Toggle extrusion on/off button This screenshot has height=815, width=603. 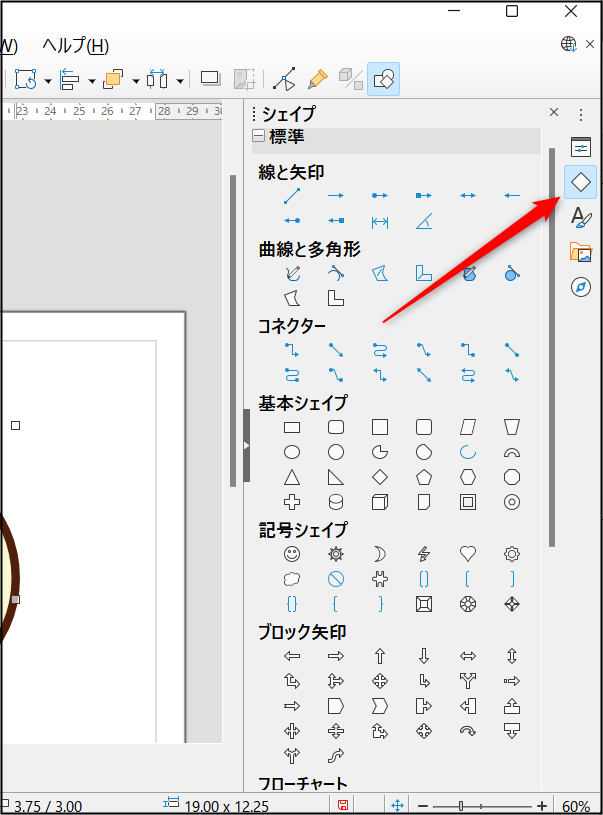(350, 79)
